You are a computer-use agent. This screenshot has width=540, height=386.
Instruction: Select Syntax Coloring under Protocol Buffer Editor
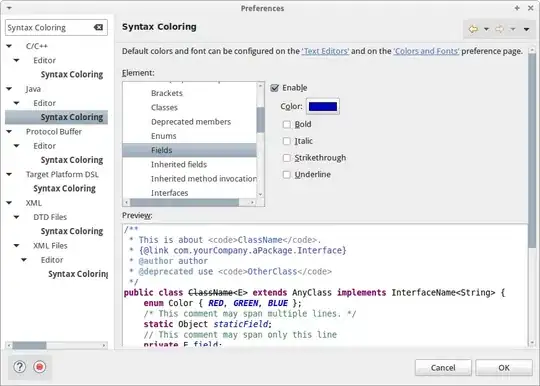point(72,160)
